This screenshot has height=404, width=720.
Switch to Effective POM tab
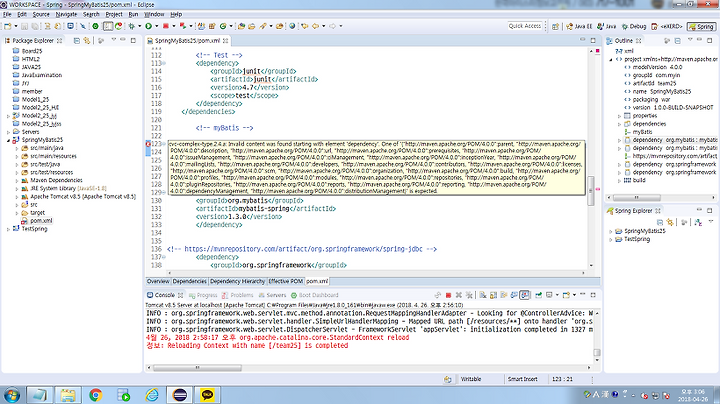286,281
